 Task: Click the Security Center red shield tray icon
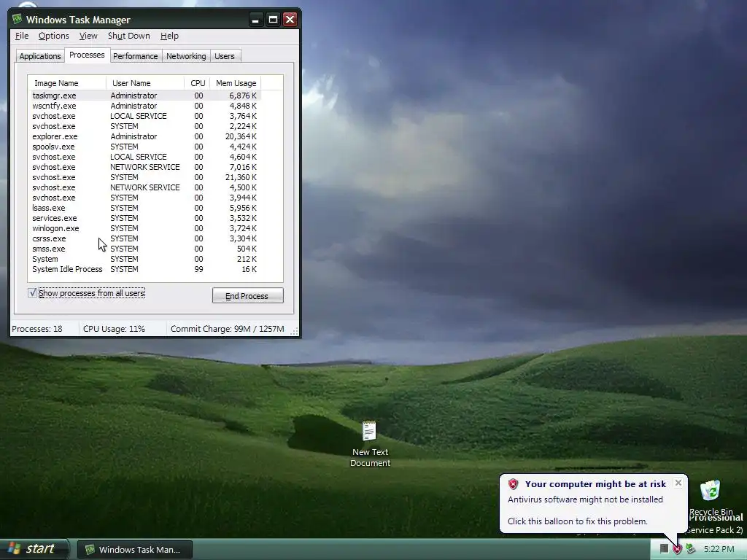click(677, 549)
